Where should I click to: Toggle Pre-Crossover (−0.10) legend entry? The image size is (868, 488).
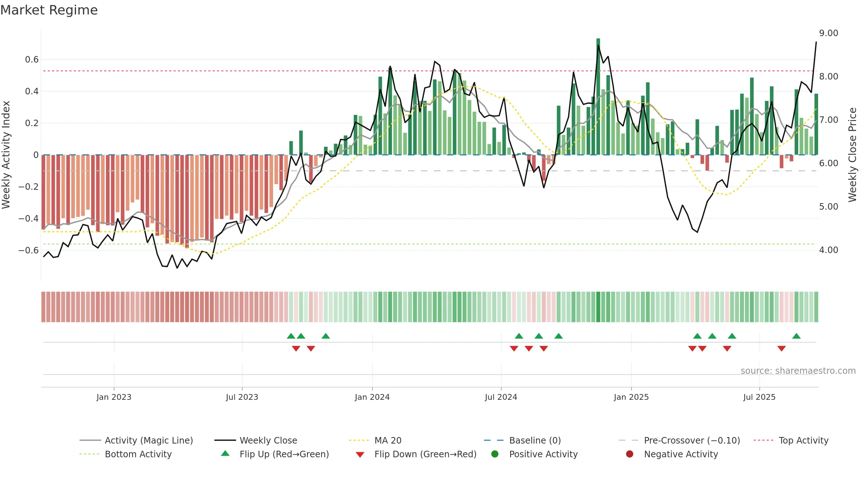(x=679, y=440)
